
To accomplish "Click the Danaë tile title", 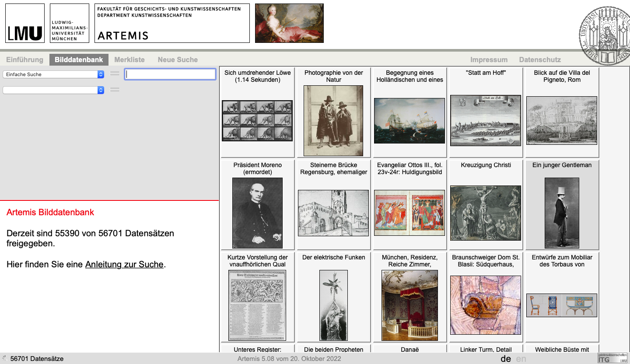I will coord(409,349).
